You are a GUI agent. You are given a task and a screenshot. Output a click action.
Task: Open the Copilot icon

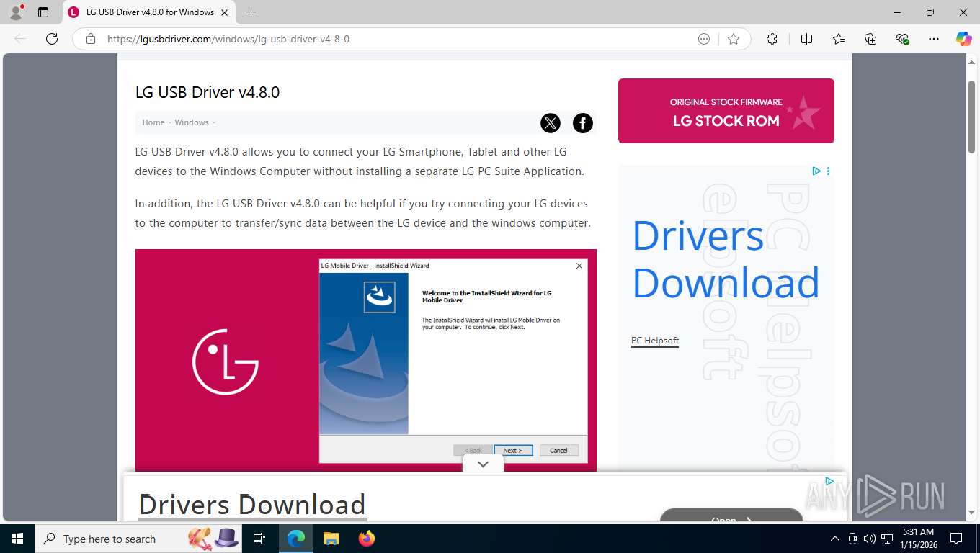coord(963,39)
